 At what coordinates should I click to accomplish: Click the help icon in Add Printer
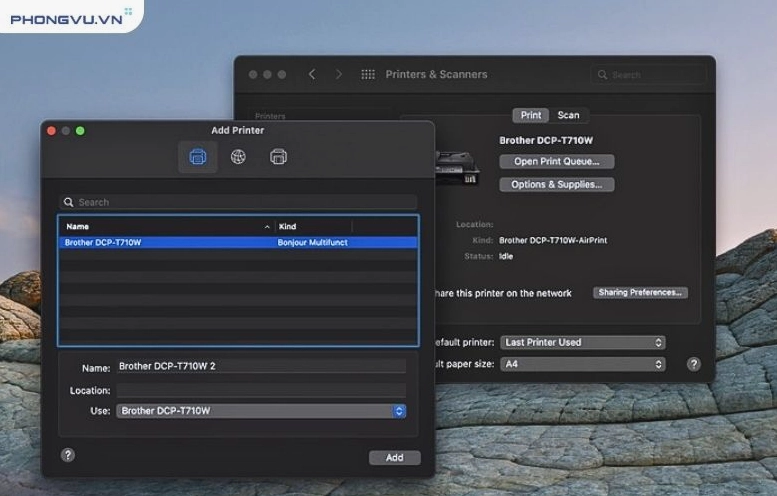pos(68,455)
